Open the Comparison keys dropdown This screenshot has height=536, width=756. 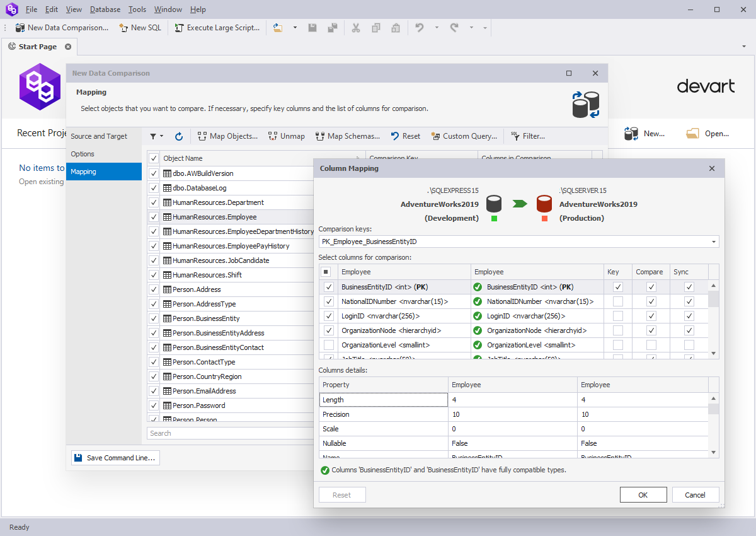click(x=713, y=242)
